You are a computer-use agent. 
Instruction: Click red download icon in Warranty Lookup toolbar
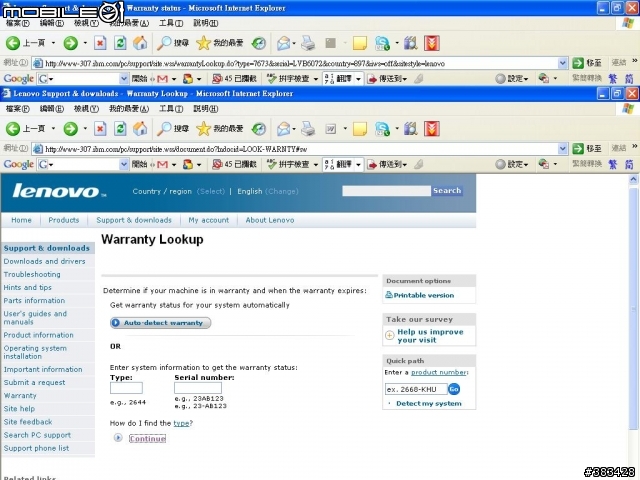[431, 129]
